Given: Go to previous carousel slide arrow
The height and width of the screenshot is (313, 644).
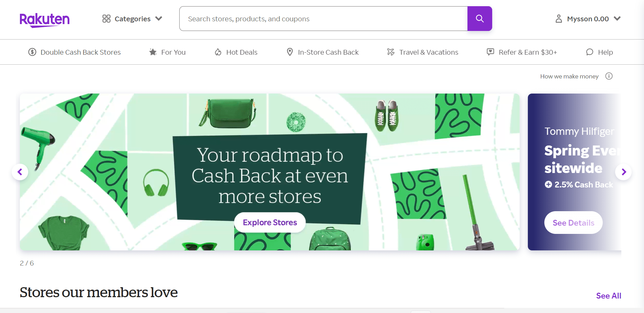Looking at the screenshot, I should [x=20, y=172].
